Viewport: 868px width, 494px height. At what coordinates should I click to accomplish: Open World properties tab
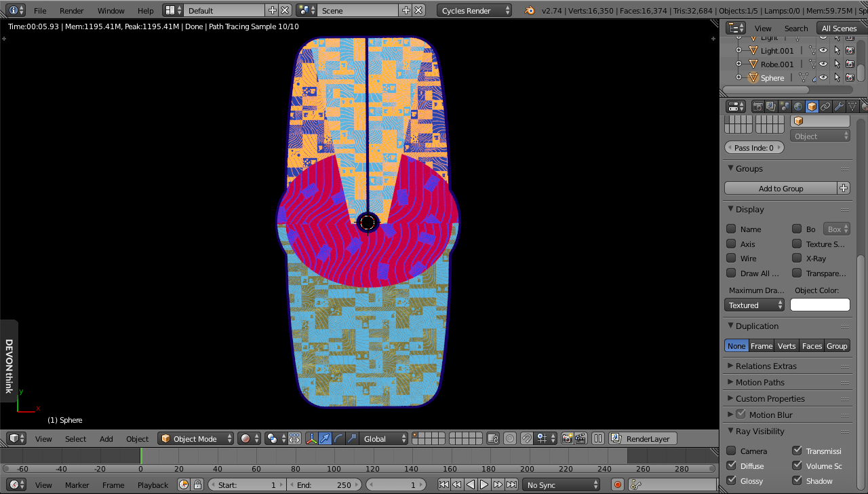point(798,107)
